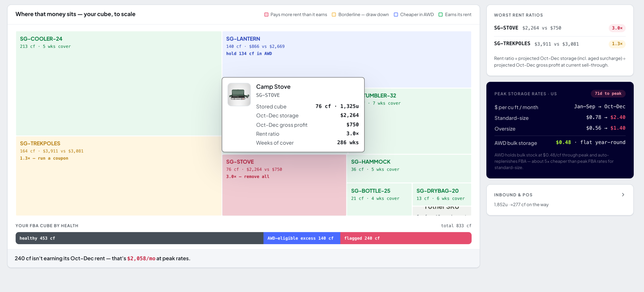Select the SG-HAMMOCK treemap tile
Viewport: 644px width, 292px height.
pyautogui.click(x=409, y=168)
